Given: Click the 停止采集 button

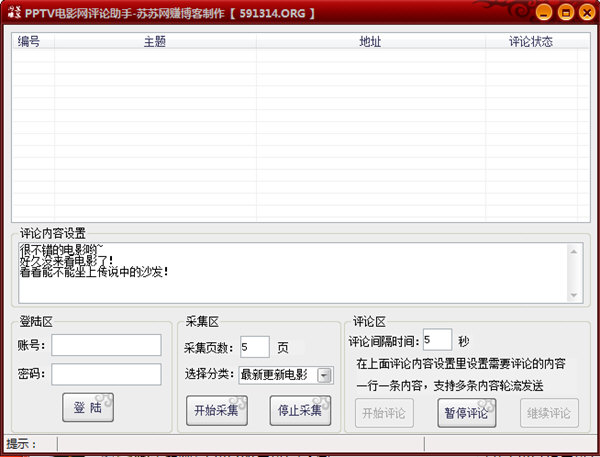Looking at the screenshot, I should tap(300, 411).
